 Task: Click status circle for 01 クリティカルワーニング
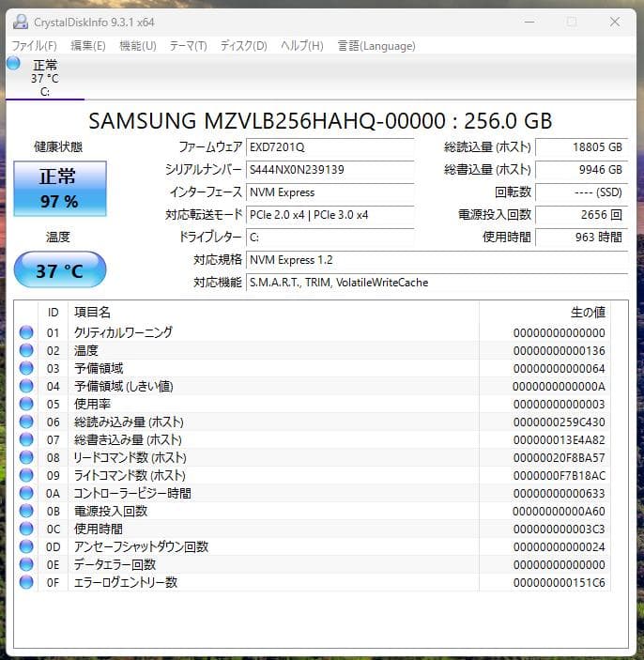[x=26, y=332]
